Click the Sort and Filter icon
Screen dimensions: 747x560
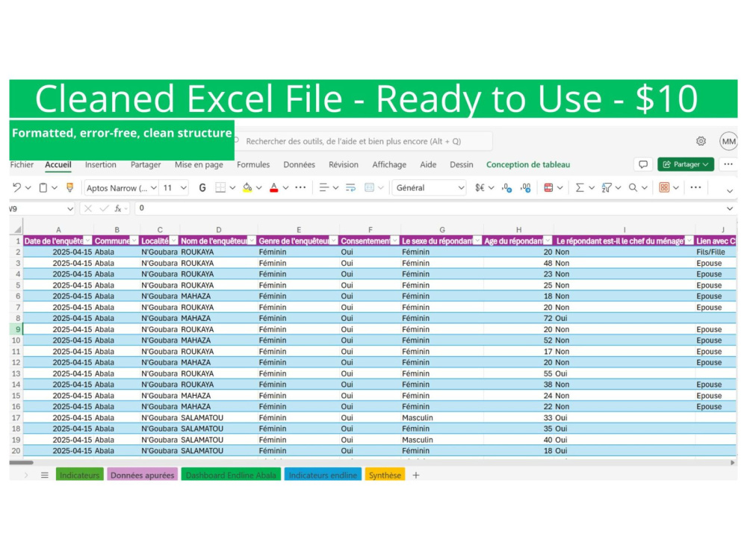(x=607, y=187)
